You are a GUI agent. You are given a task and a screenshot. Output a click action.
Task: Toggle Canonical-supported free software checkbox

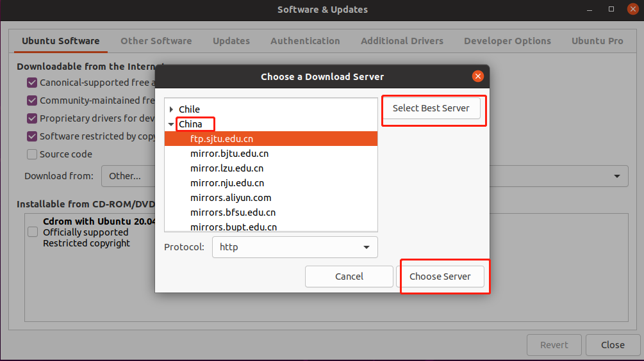32,83
